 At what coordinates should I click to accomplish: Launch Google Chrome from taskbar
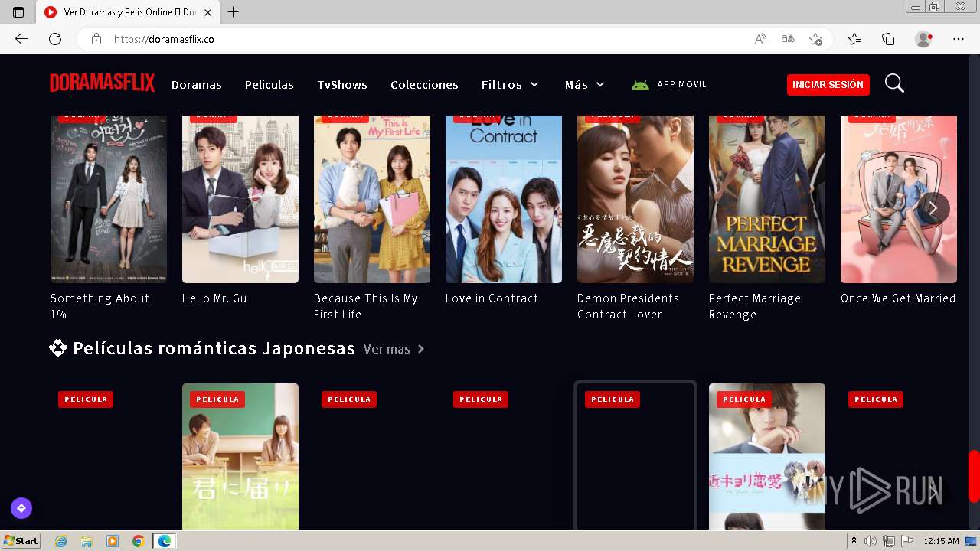point(138,541)
